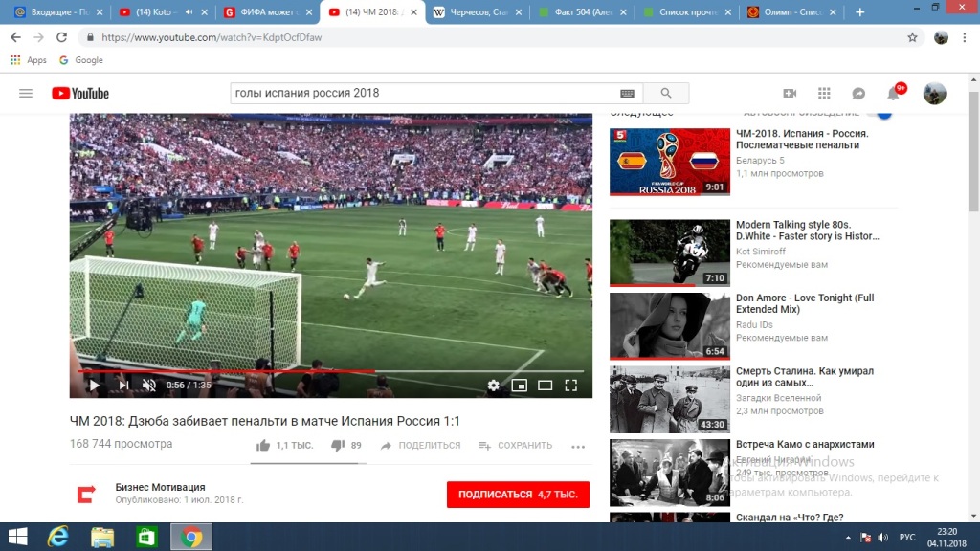Click the search magnifier button
Viewport: 980px width, 551px height.
[666, 93]
